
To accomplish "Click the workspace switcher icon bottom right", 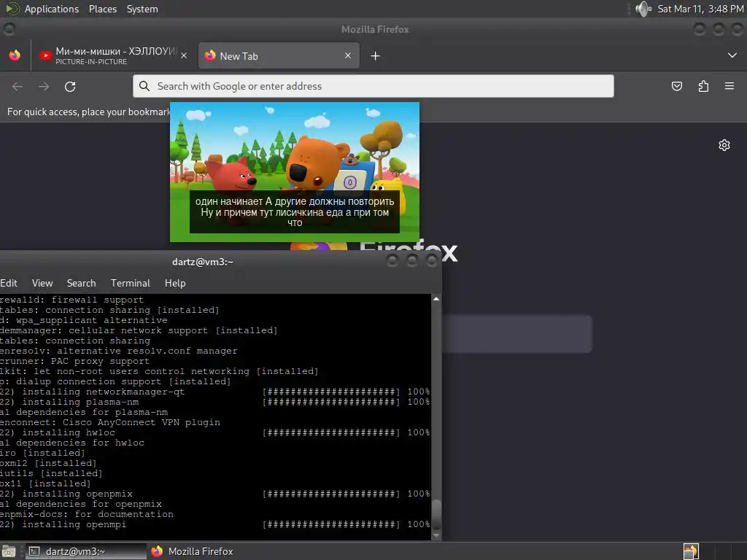I will pyautogui.click(x=691, y=551).
